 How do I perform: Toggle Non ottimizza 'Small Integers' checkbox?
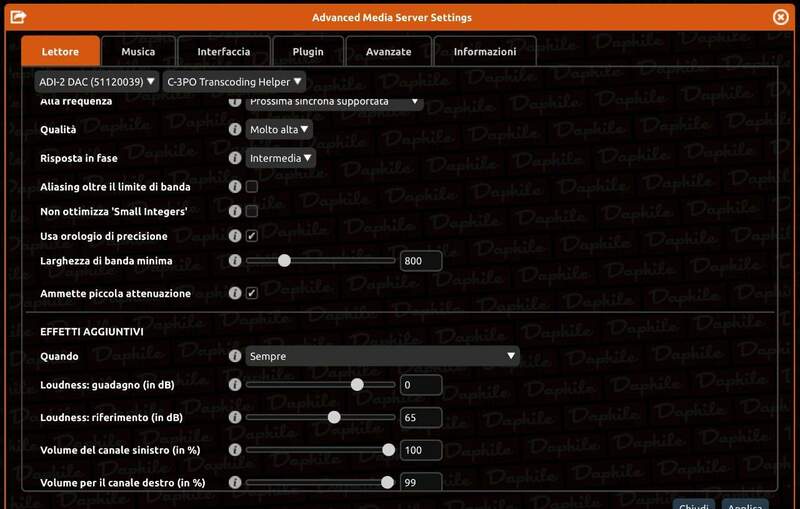252,211
